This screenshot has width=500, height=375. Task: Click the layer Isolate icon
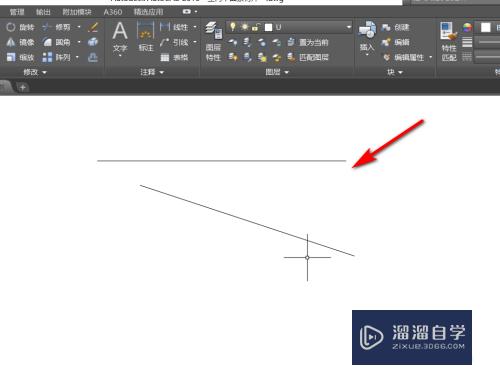click(247, 42)
